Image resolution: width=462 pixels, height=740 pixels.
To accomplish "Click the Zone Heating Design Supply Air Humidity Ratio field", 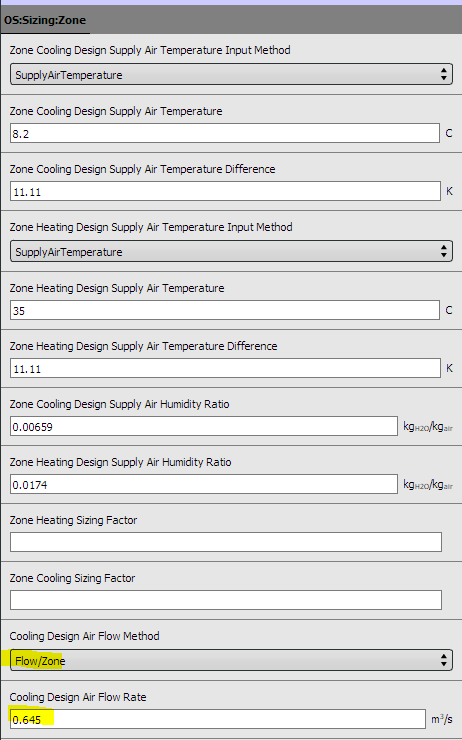I will [204, 485].
